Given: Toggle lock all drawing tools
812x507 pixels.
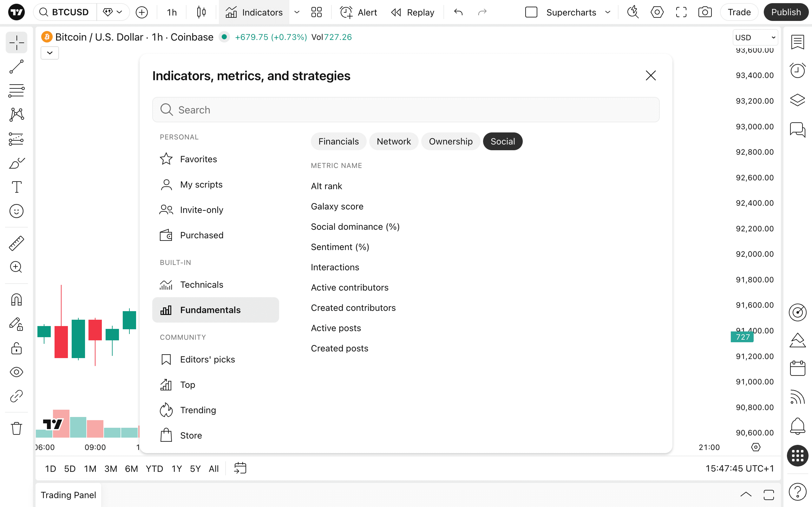Looking at the screenshot, I should coord(16,348).
